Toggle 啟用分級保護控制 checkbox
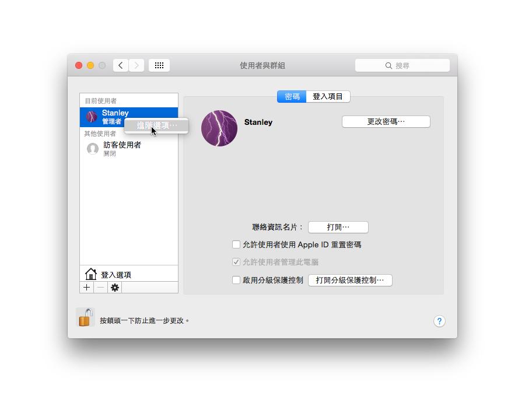The image size is (525, 420). (236, 280)
